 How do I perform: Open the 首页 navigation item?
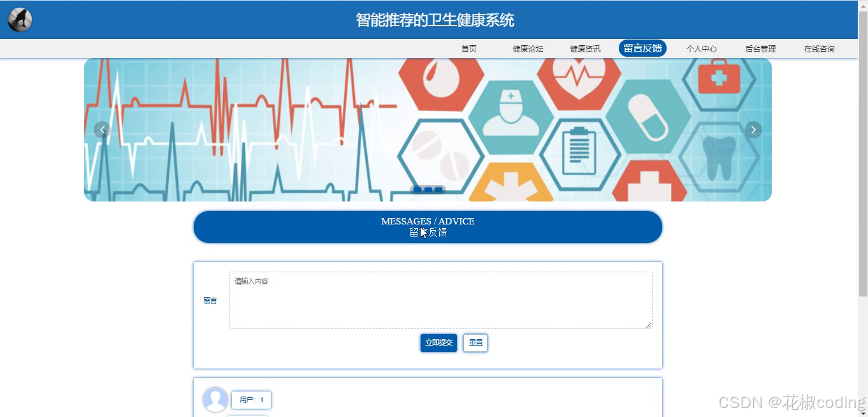[x=468, y=48]
